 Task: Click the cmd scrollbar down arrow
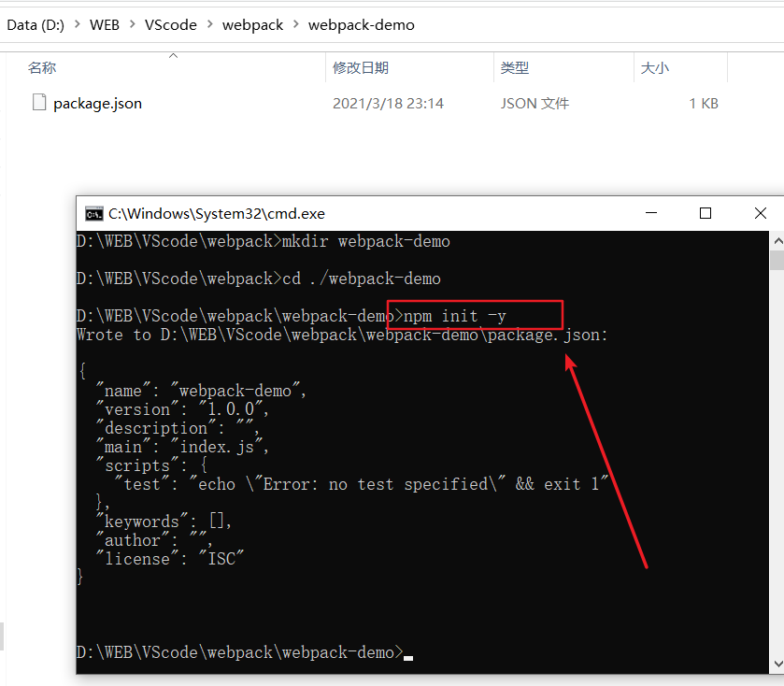click(x=777, y=664)
